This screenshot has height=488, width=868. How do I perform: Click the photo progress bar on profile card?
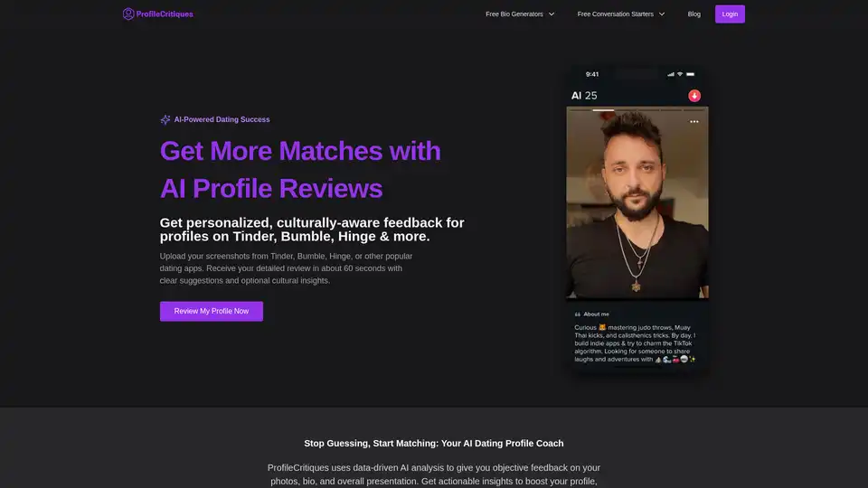[x=637, y=110]
